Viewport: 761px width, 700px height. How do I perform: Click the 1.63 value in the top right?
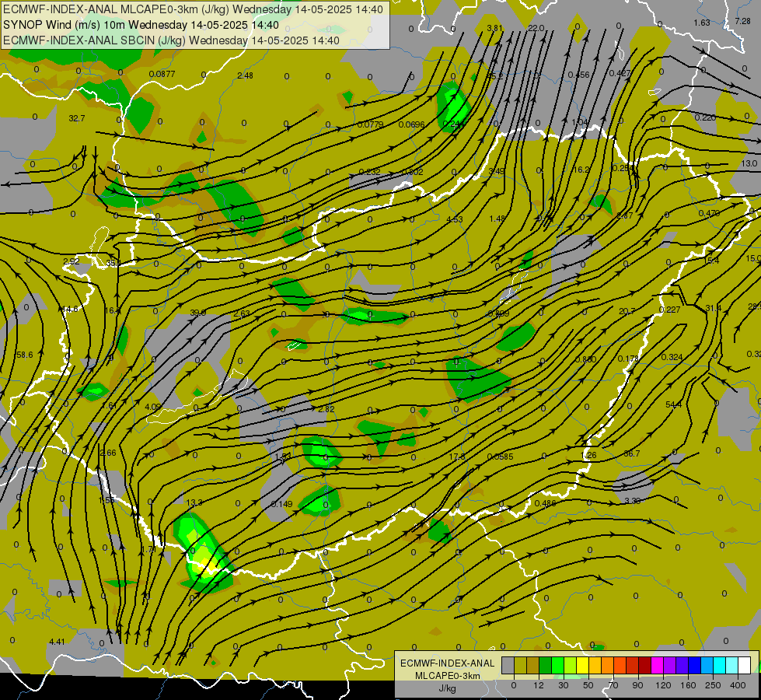702,23
